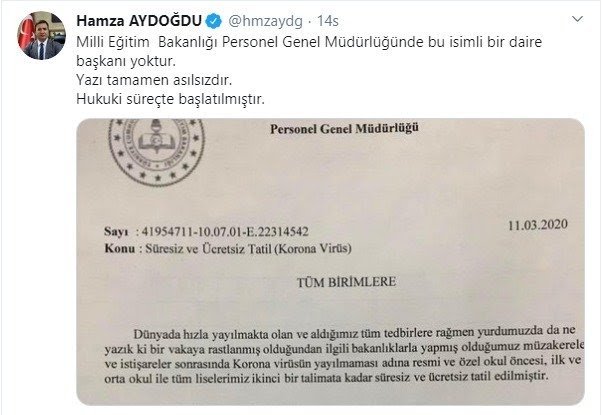
Task: Click the 'başkanı yoktur.' text line
Action: (126, 61)
